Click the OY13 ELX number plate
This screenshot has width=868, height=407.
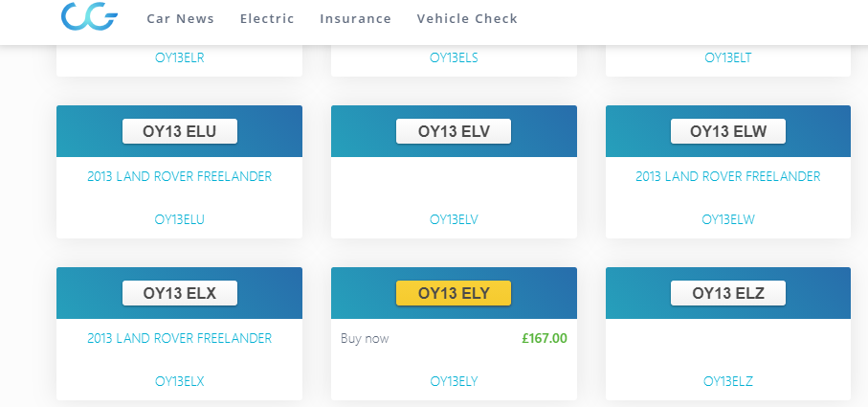tap(179, 293)
